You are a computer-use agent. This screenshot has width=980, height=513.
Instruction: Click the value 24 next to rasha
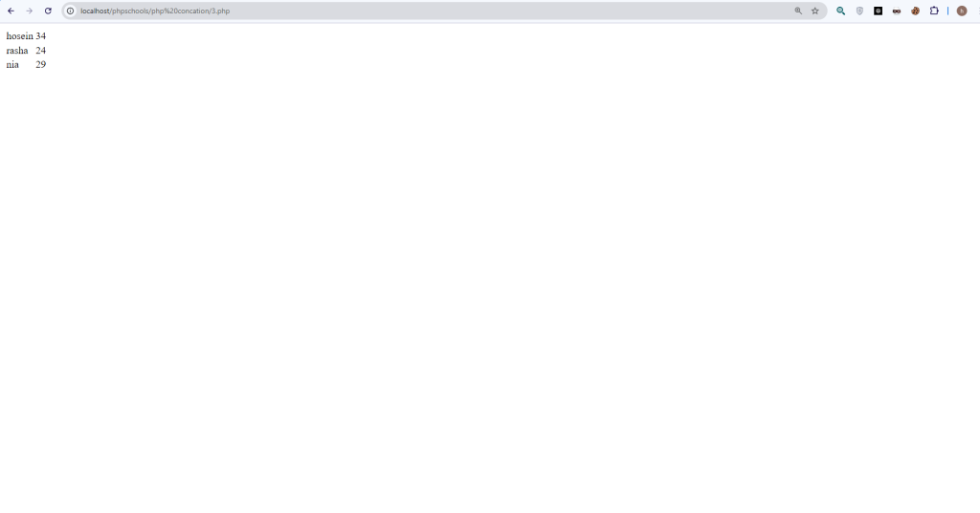point(40,51)
